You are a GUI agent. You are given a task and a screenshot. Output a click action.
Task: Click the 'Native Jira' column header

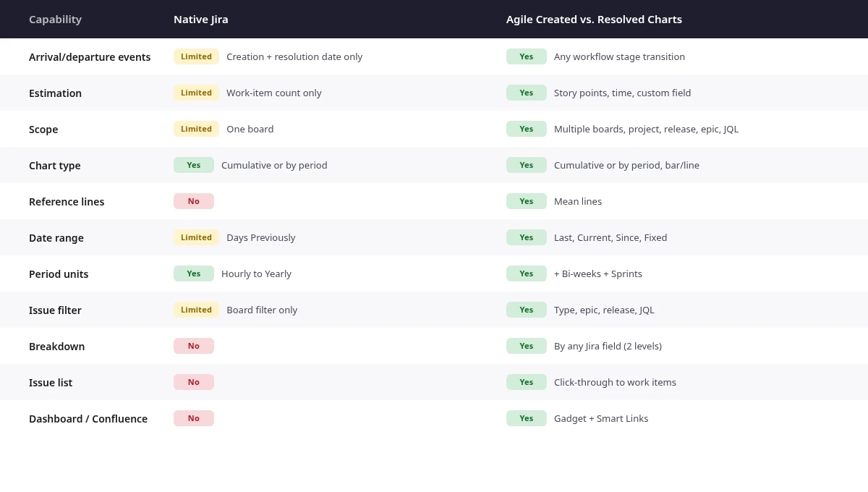point(200,20)
